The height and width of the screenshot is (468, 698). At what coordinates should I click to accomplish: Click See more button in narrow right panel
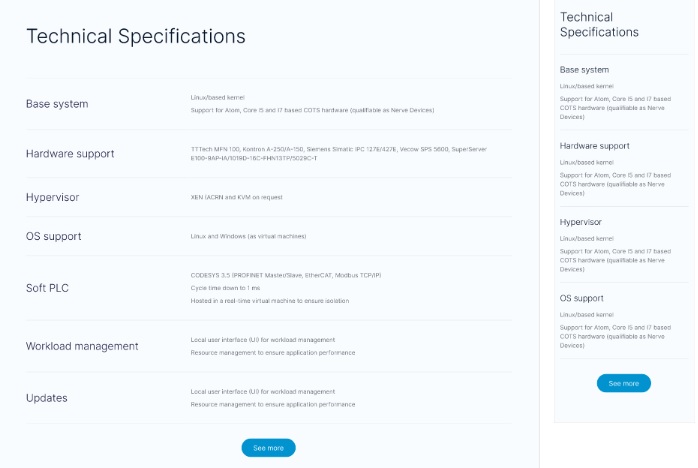click(x=623, y=383)
